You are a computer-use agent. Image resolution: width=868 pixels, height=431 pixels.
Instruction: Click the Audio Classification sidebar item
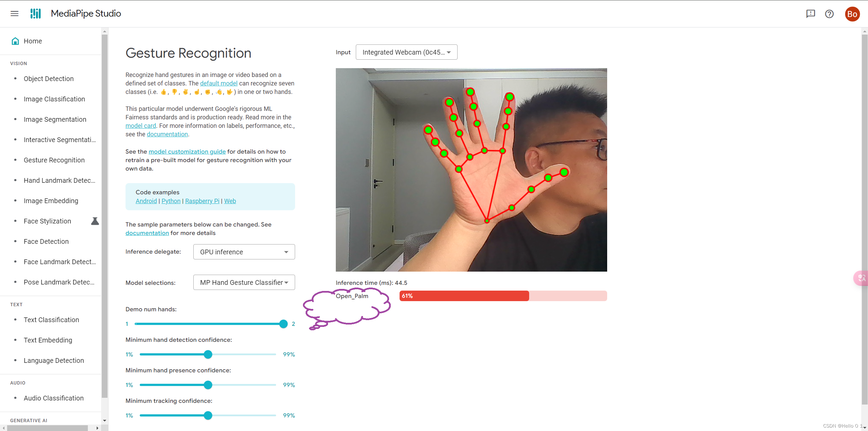[54, 398]
